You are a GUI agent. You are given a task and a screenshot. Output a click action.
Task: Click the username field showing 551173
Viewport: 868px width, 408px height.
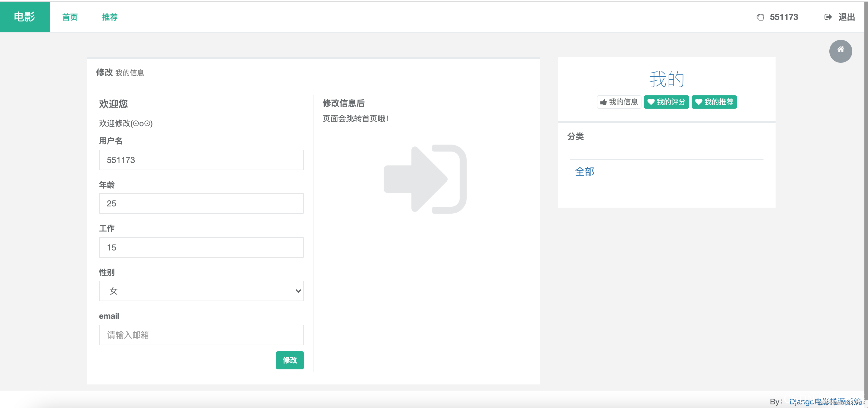(201, 160)
